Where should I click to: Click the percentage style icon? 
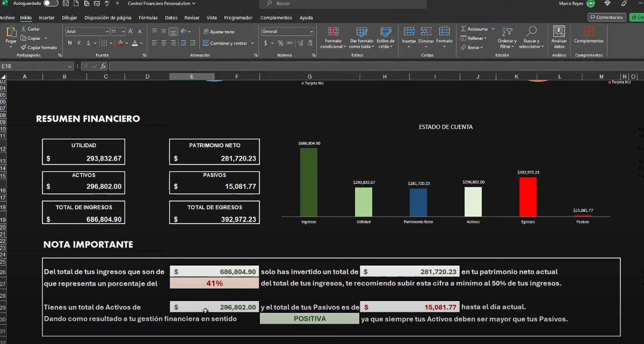click(280, 43)
